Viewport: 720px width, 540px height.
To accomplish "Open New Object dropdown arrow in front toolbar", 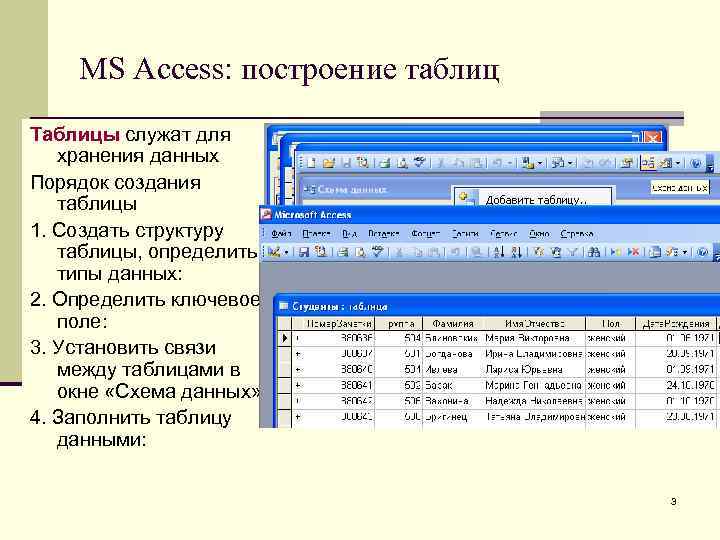I will tap(684, 252).
